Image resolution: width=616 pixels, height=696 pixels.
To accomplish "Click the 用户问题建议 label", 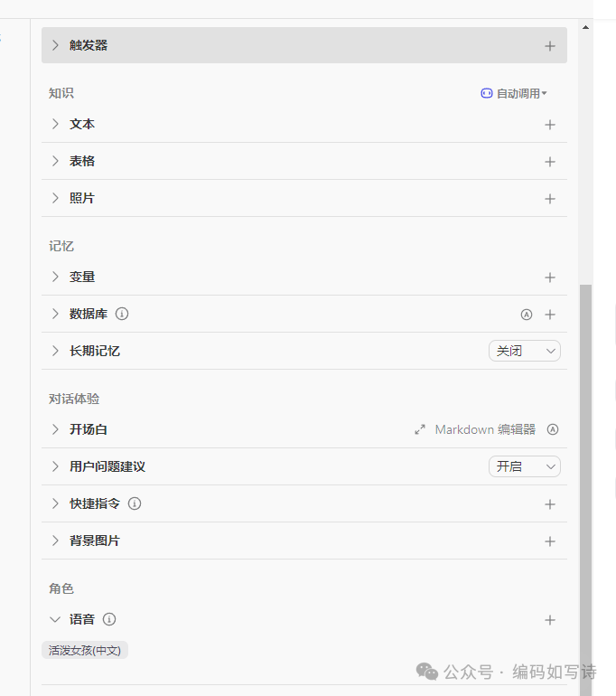I will pos(107,466).
